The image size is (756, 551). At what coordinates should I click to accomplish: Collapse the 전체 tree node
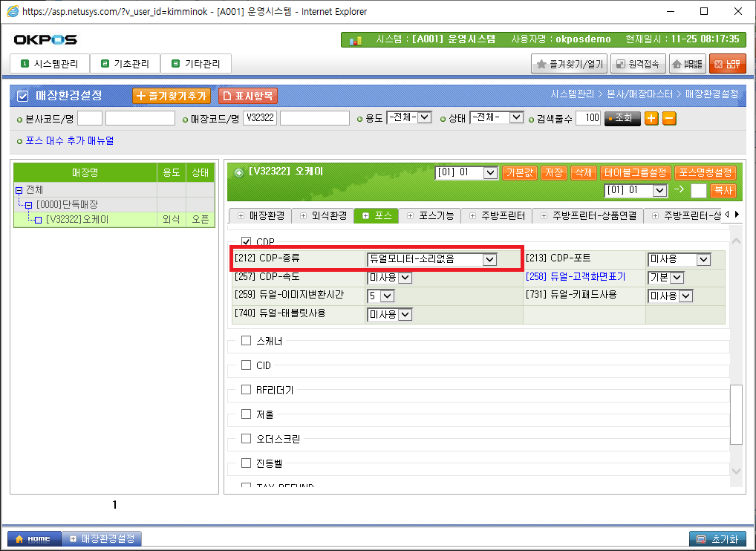pos(19,190)
